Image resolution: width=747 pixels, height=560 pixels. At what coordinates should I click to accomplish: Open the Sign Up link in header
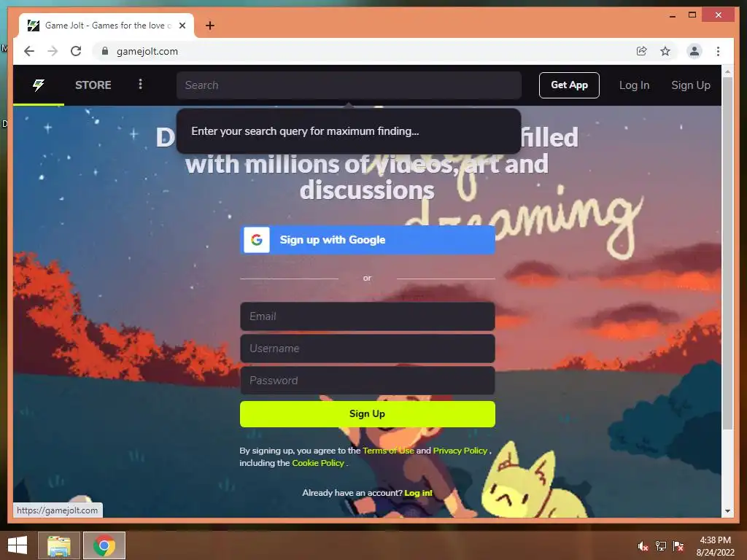[x=690, y=85]
